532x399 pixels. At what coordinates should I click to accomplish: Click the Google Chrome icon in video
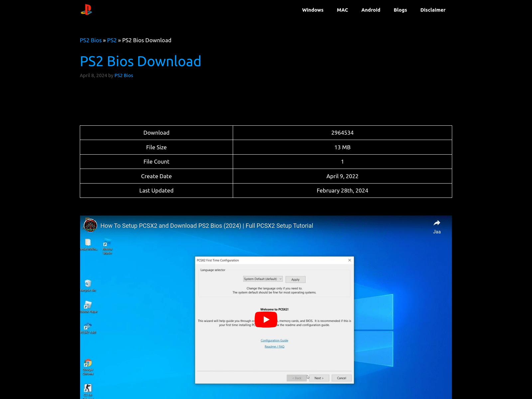point(88,367)
